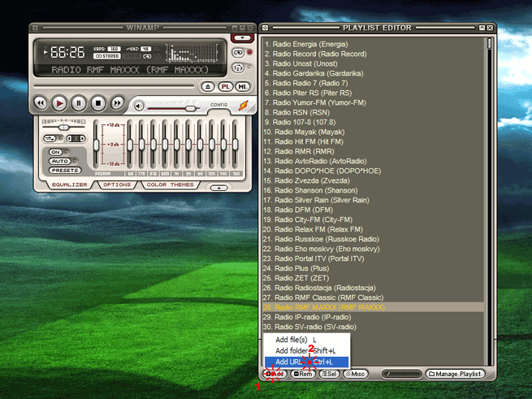
Task: Click the balance slider handle
Action: (63, 128)
